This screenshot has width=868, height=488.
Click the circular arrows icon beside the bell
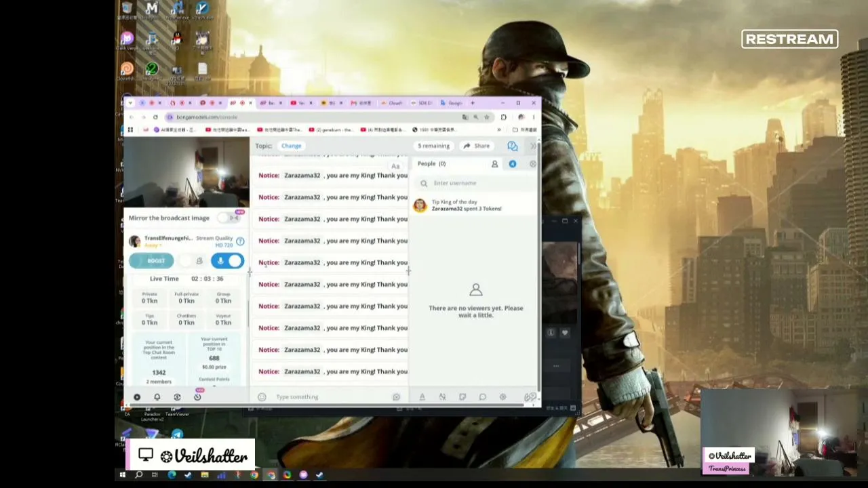click(x=177, y=397)
